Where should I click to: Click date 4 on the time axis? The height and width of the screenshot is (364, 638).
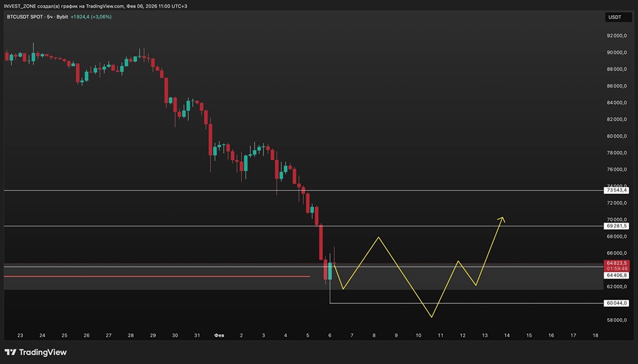[x=286, y=335]
